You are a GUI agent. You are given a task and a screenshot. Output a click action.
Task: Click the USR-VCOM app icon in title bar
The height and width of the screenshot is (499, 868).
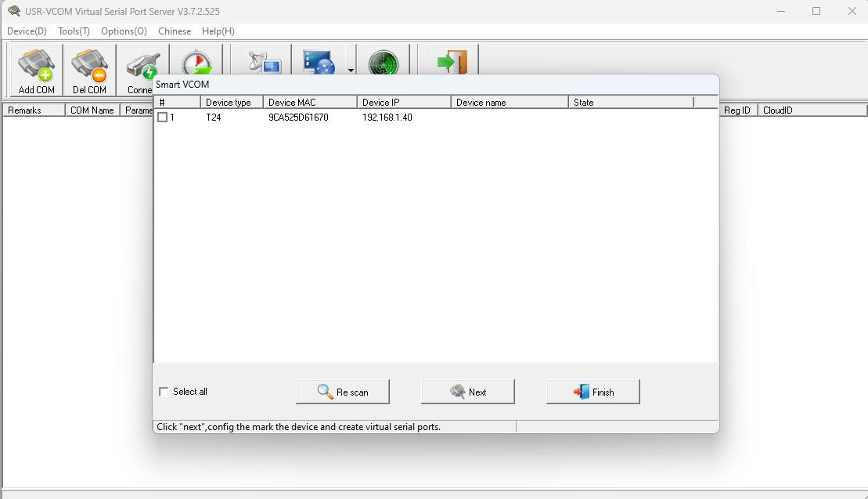tap(14, 11)
